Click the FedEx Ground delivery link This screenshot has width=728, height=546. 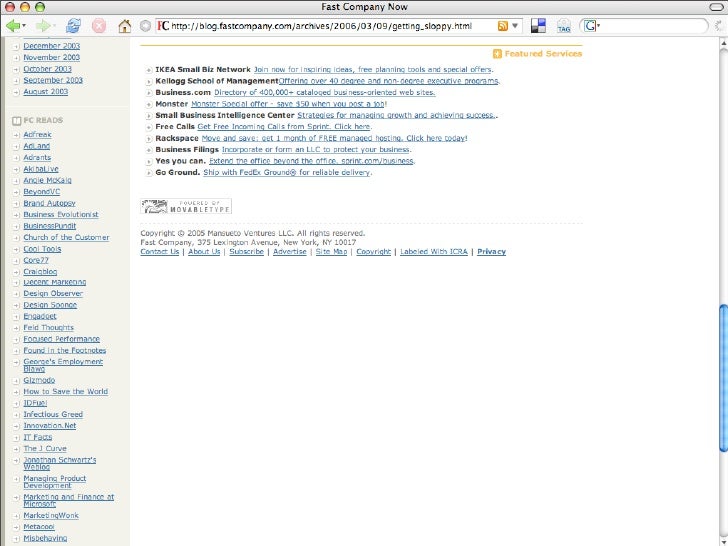287,173
